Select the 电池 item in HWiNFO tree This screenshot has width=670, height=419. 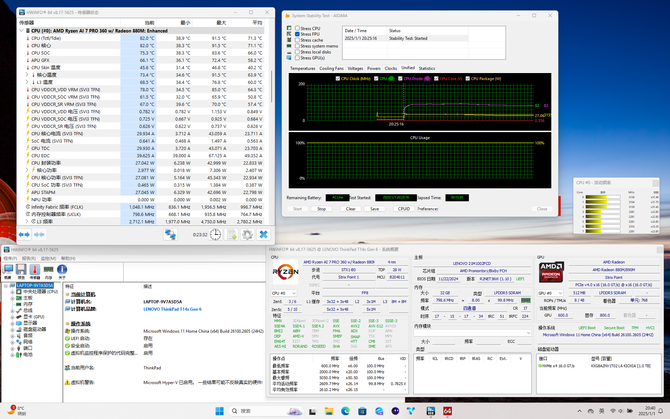[x=28, y=355]
